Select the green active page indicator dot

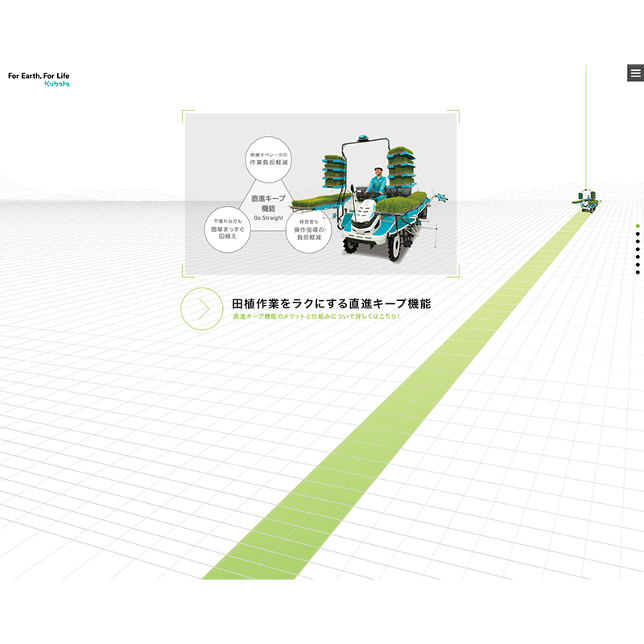(x=638, y=226)
